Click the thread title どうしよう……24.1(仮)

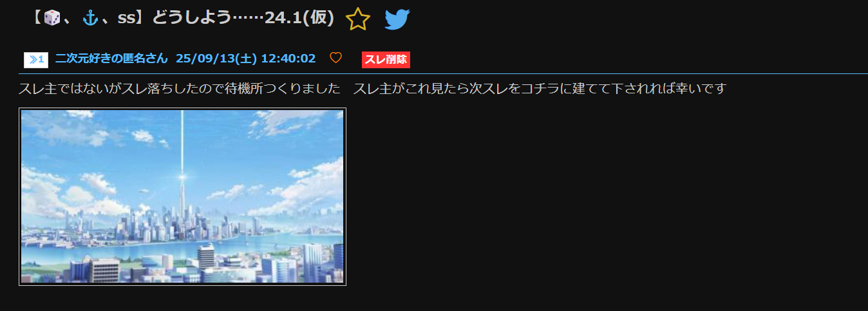243,18
